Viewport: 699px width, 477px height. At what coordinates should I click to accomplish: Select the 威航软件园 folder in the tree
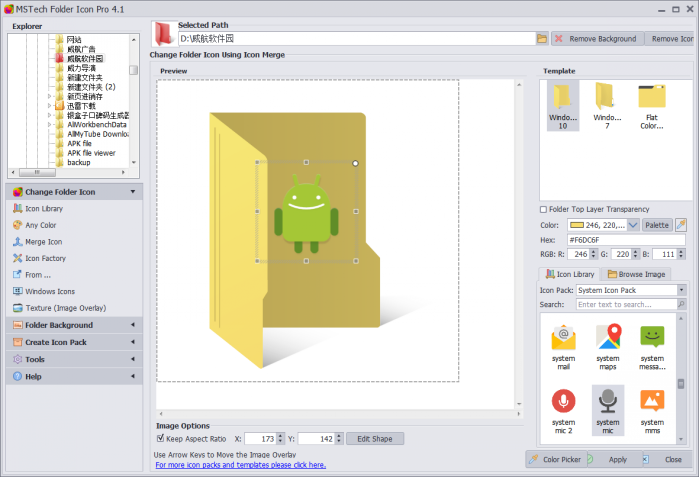point(85,58)
